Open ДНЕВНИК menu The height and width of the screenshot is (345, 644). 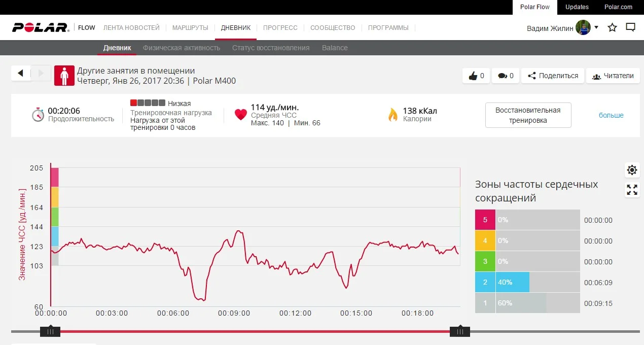click(x=236, y=28)
